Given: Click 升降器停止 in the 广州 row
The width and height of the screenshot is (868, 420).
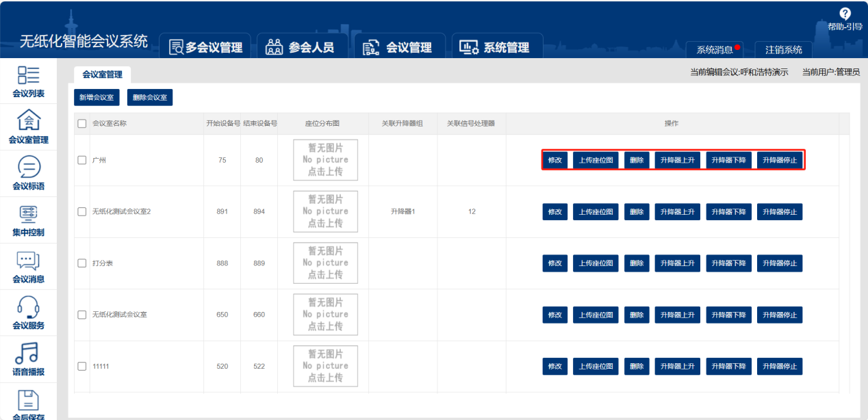Looking at the screenshot, I should (780, 160).
